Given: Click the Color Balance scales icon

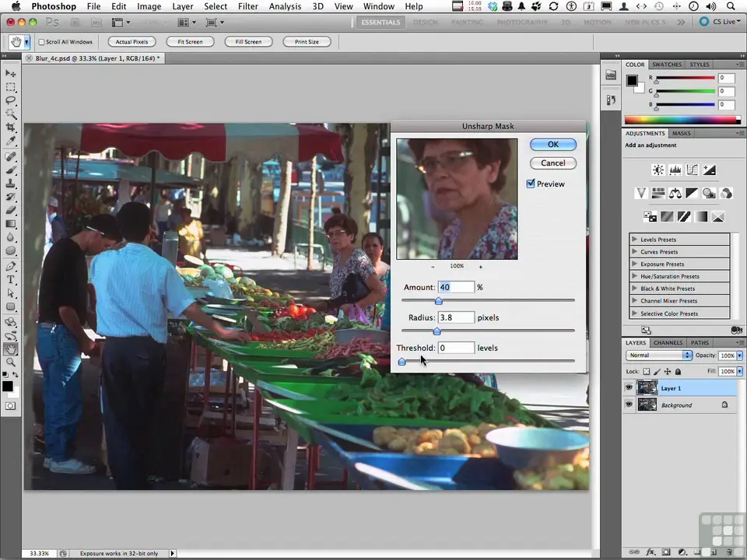Looking at the screenshot, I should (x=675, y=194).
